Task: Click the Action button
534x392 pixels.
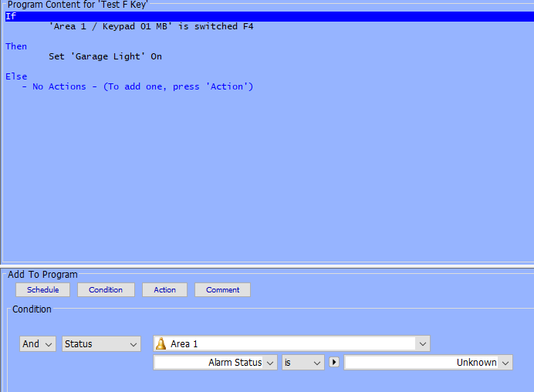Action: tap(165, 290)
